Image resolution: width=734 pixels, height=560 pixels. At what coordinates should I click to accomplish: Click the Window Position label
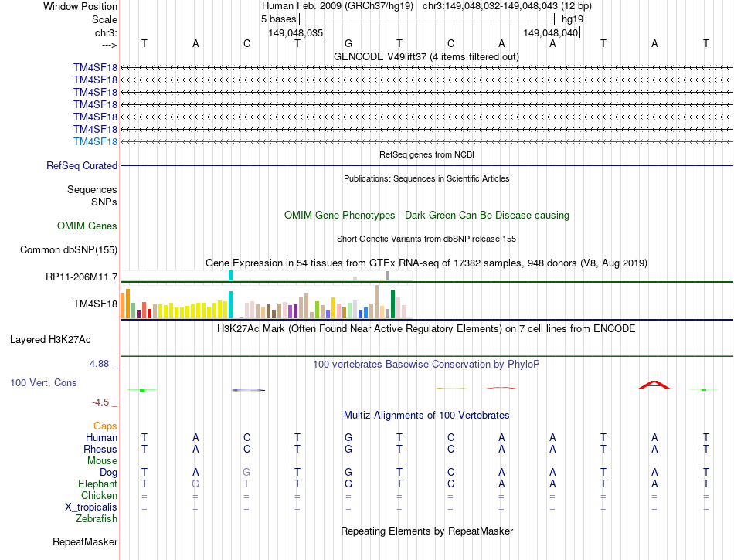pos(80,6)
